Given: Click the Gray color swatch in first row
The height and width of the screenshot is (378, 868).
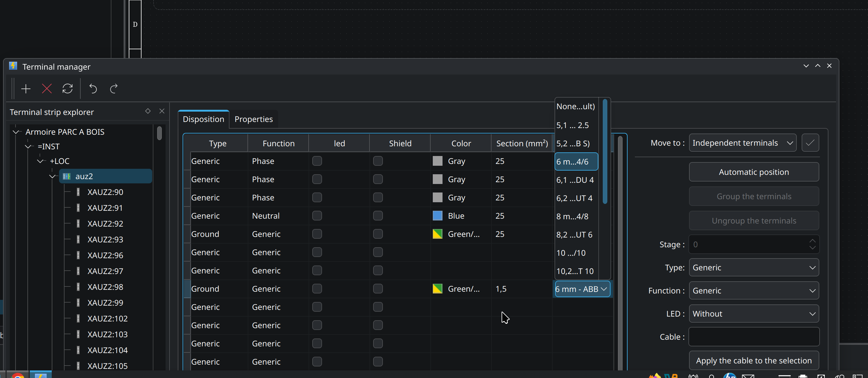Looking at the screenshot, I should click(437, 161).
